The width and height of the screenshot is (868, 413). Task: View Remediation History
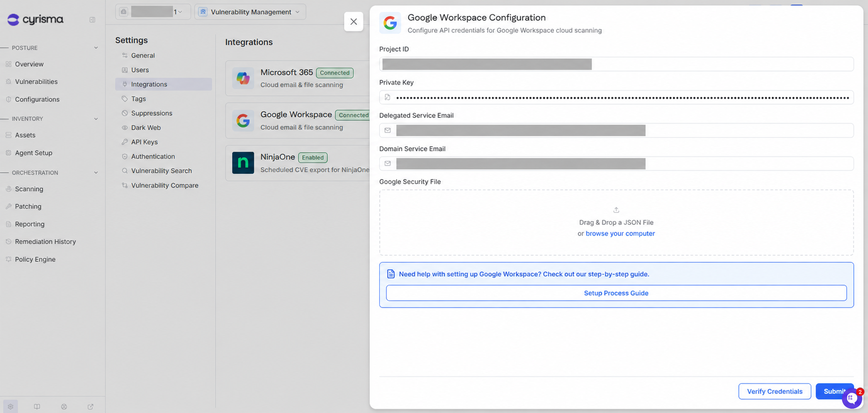coord(45,242)
